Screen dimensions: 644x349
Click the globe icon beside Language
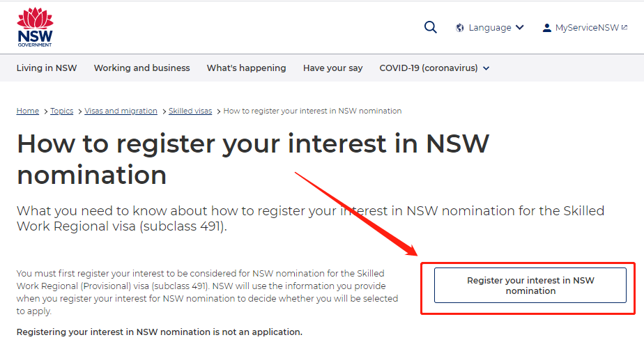[x=459, y=28]
